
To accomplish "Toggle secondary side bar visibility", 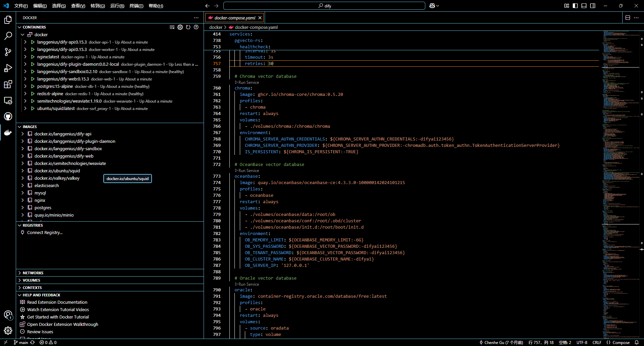I will click(x=593, y=6).
